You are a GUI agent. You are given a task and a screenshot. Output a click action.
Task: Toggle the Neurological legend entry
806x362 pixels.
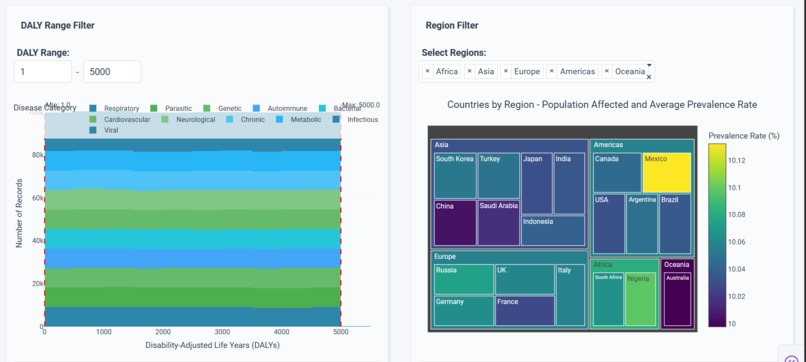[x=188, y=119]
